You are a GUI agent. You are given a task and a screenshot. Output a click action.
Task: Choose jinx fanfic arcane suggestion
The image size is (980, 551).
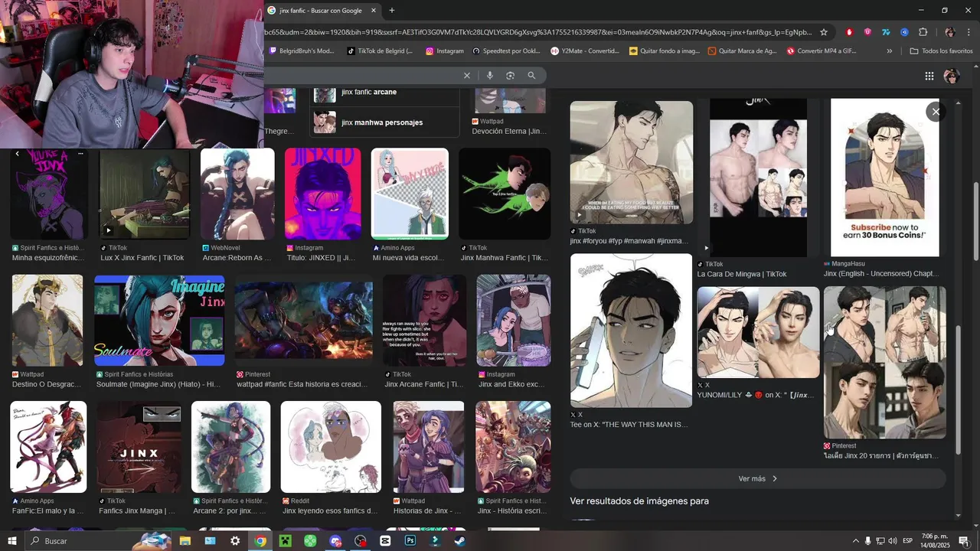pyautogui.click(x=384, y=93)
